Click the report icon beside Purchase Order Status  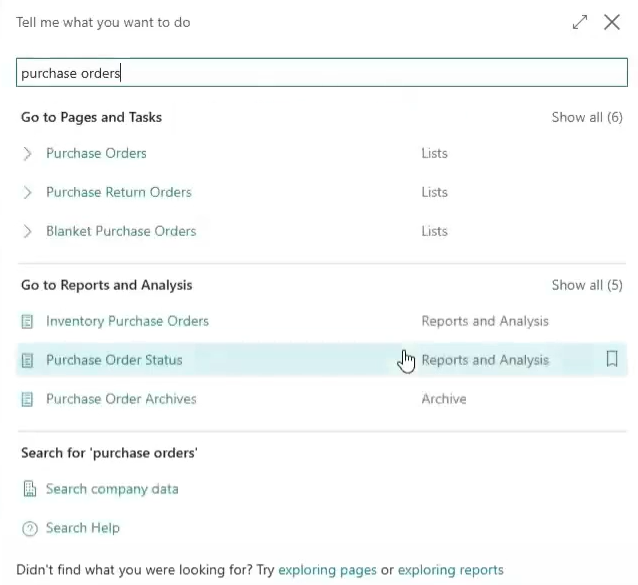tap(27, 360)
